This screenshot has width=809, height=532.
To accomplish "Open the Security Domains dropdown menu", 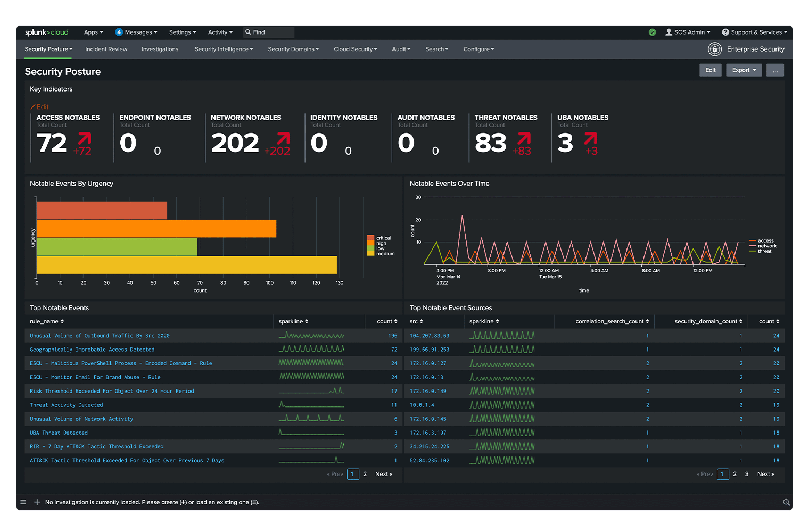I will (x=293, y=49).
